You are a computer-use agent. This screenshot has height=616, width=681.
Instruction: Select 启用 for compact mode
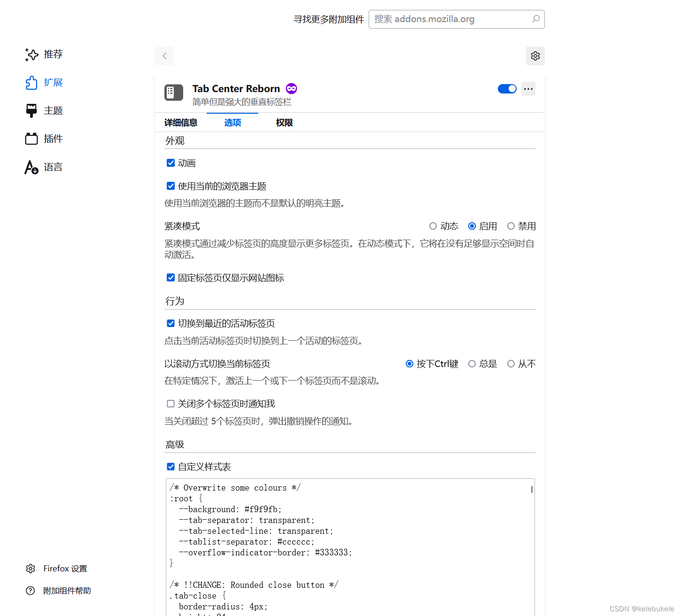tap(472, 226)
